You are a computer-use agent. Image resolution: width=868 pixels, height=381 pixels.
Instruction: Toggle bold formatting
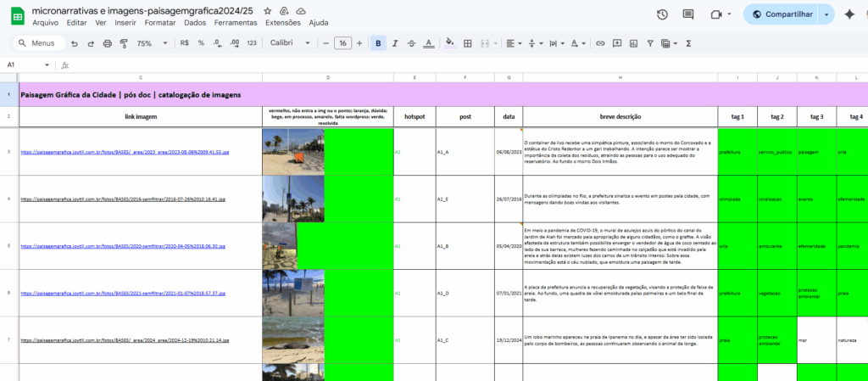378,43
